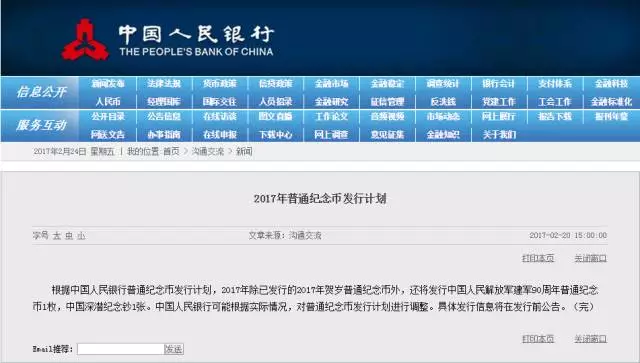The image size is (640, 363).
Task: Go to 报告下载 page
Action: click(x=555, y=117)
